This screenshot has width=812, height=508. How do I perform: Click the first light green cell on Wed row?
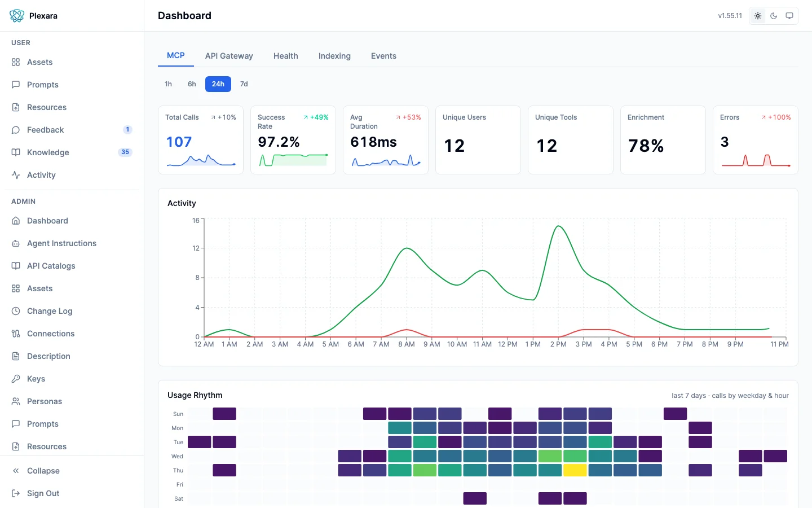[x=550, y=456]
